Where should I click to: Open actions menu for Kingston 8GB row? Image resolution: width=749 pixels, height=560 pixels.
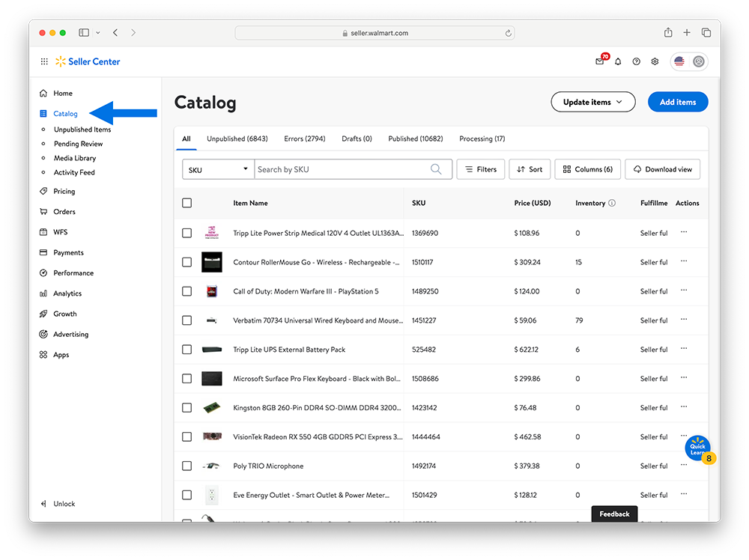click(684, 407)
